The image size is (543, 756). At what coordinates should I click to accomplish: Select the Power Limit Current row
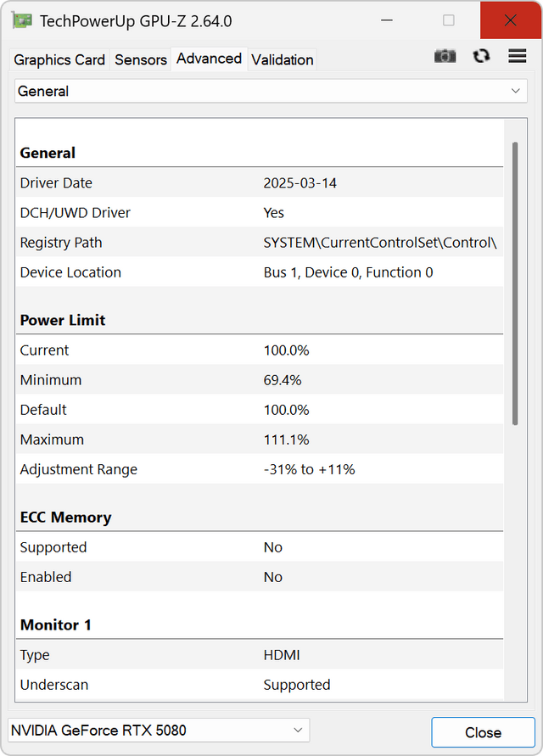point(260,350)
